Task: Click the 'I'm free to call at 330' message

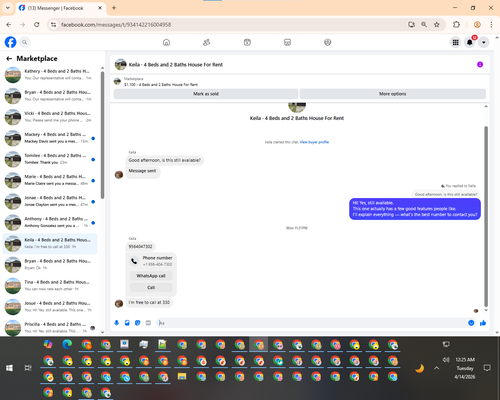Action: point(149,302)
